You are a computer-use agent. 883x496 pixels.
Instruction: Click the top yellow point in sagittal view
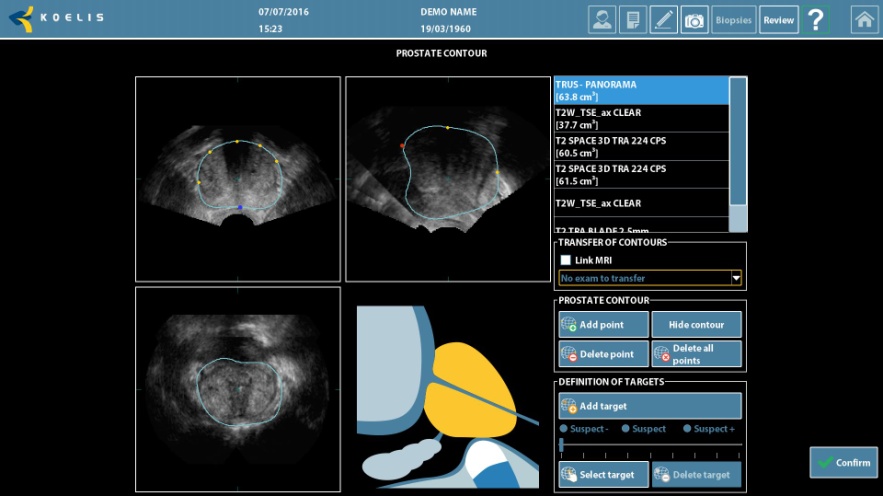tap(448, 128)
